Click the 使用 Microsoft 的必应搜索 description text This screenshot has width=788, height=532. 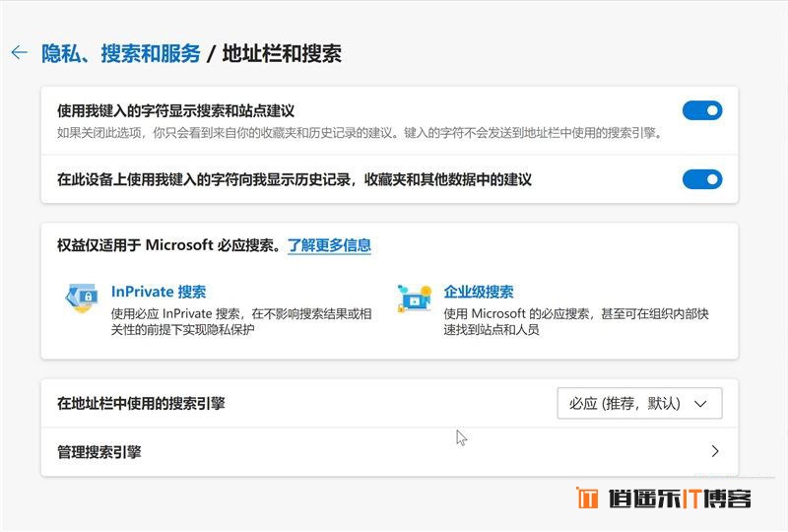point(576,321)
